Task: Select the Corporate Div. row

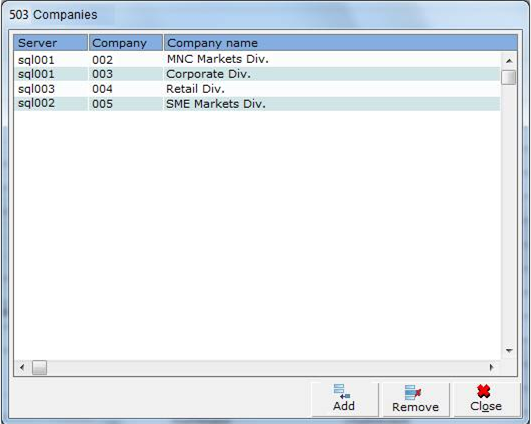Action: click(x=257, y=74)
